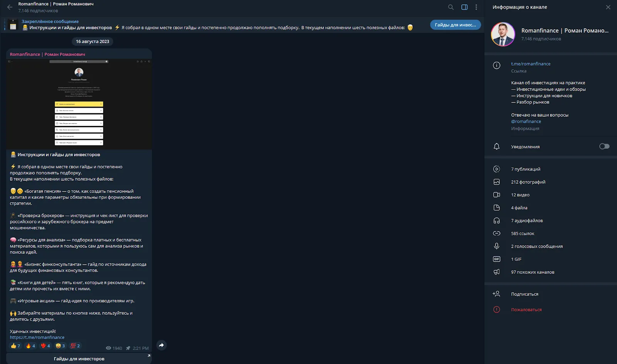Image resolution: width=617 pixels, height=364 pixels.
Task: Toggle the fire reaction with 4
Action: pyautogui.click(x=30, y=346)
